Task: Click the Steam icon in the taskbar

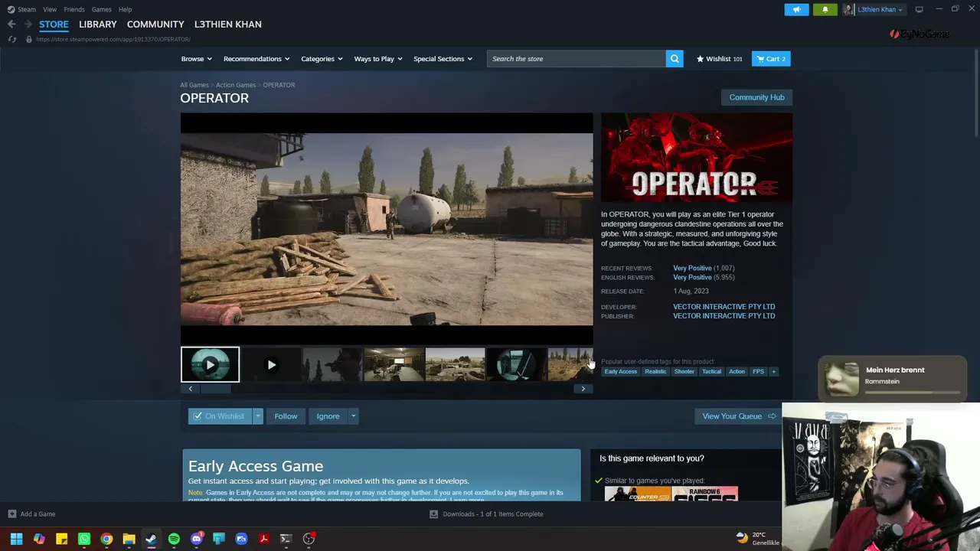Action: [x=151, y=539]
